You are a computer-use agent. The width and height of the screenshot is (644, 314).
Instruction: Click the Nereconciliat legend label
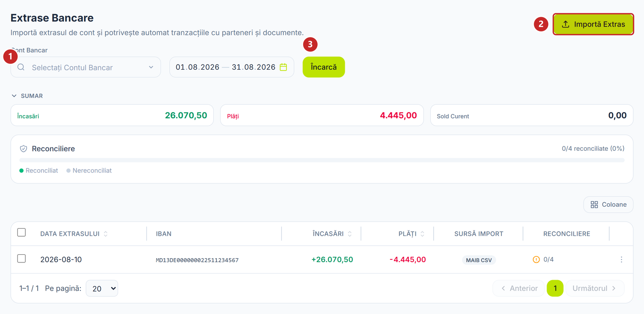click(x=92, y=171)
